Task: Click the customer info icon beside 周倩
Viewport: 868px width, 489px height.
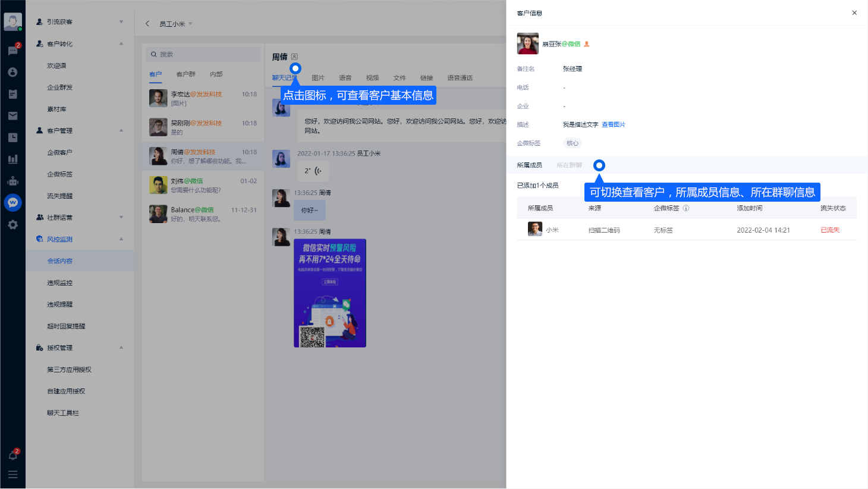Action: (294, 57)
